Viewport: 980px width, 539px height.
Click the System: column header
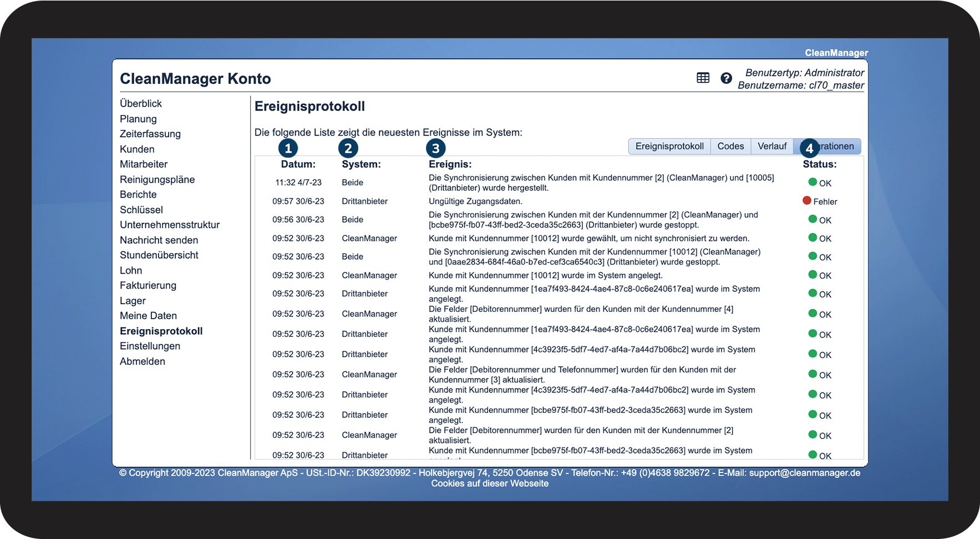coord(361,164)
